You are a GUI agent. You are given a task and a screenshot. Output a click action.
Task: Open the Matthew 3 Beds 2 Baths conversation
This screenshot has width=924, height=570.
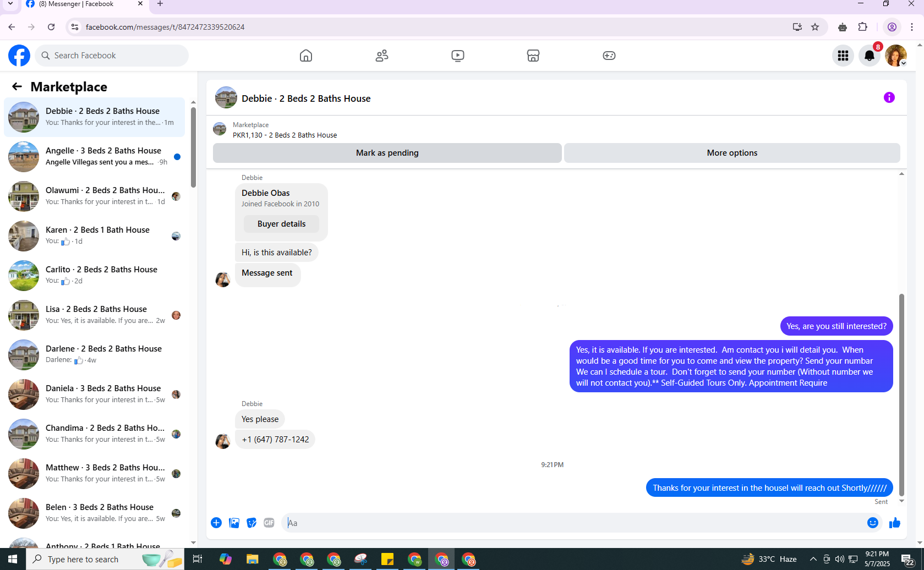click(x=94, y=473)
